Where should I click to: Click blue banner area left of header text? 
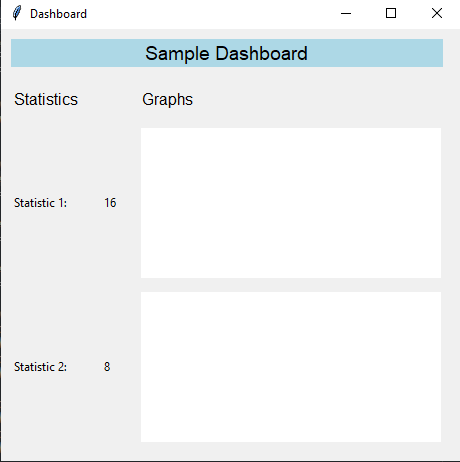click(x=78, y=53)
